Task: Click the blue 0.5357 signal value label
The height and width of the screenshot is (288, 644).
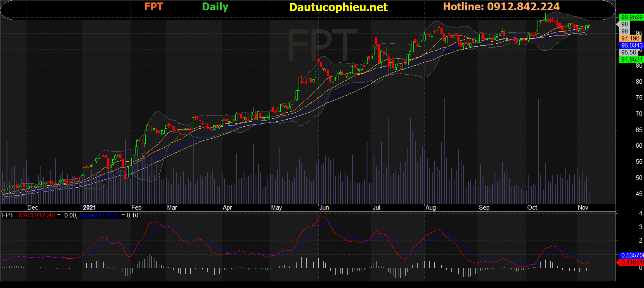Action: click(631, 255)
